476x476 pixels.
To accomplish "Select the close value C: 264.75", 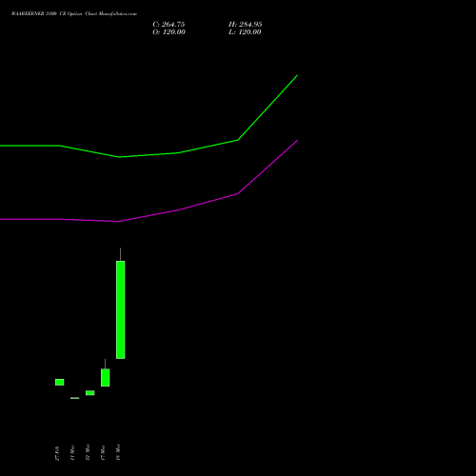I will pyautogui.click(x=169, y=25).
